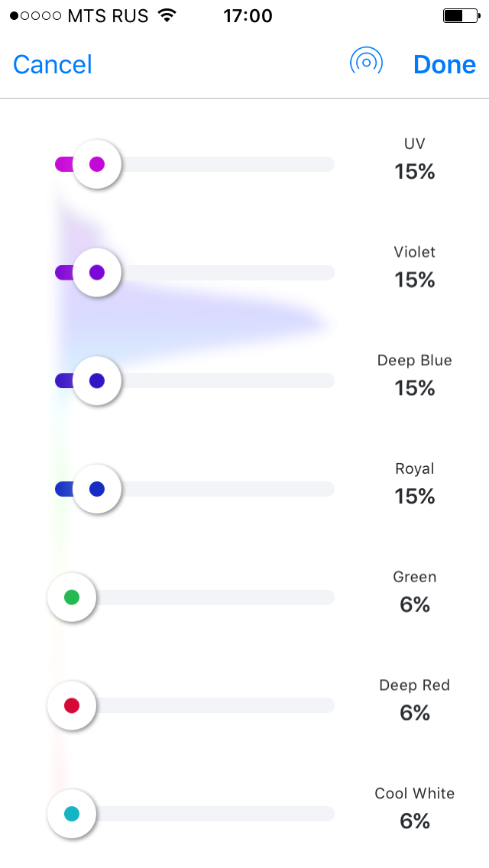Click the Cool White slider cyan knob

[x=72, y=814]
